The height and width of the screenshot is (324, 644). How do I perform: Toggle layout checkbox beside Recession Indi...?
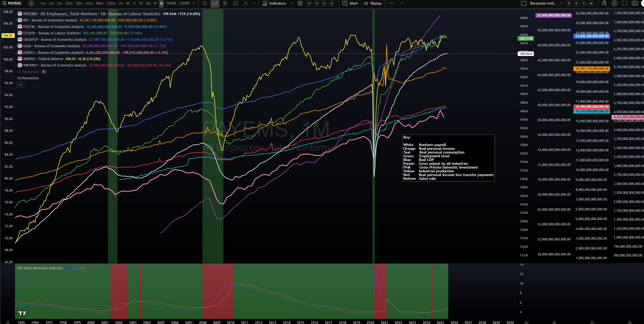point(524,3)
